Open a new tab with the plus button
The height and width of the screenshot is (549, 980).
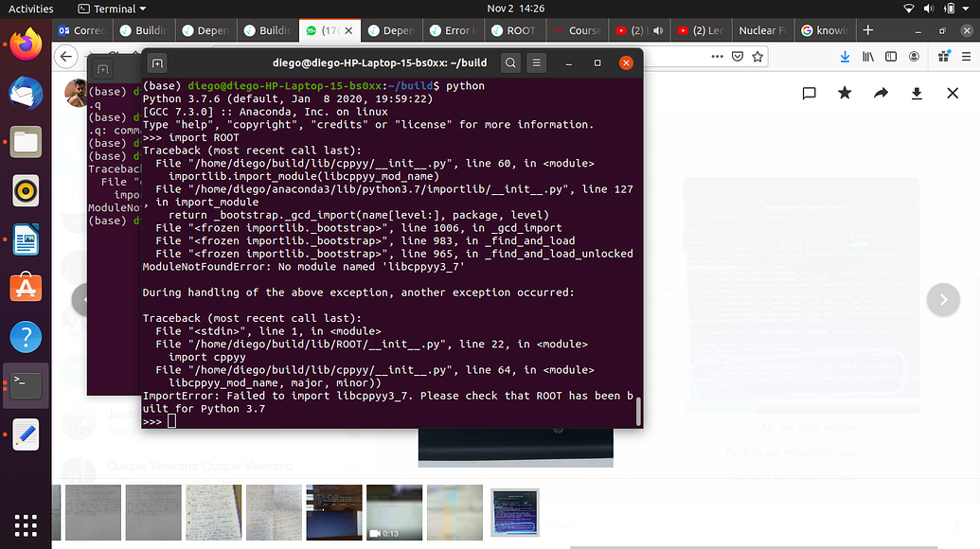pyautogui.click(x=867, y=29)
